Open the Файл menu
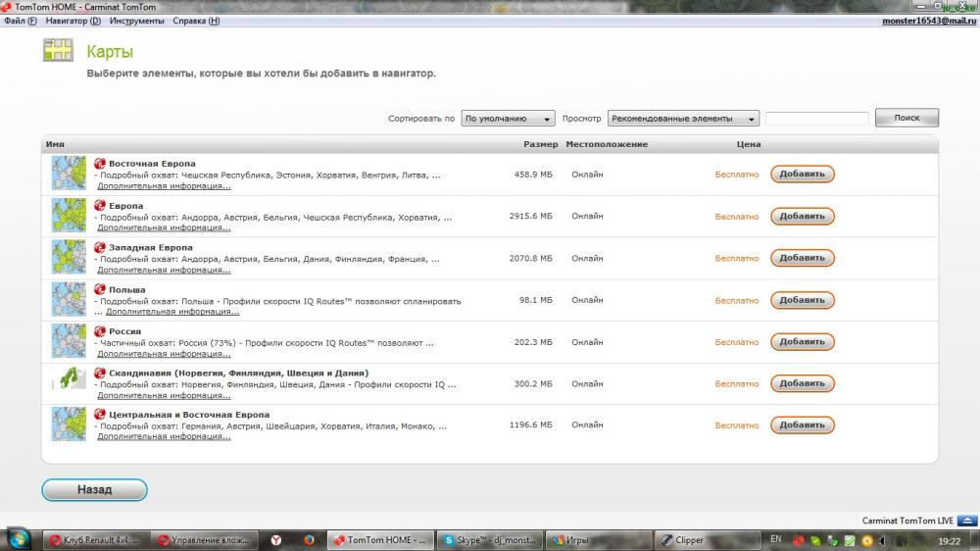The width and height of the screenshot is (980, 551). point(20,21)
